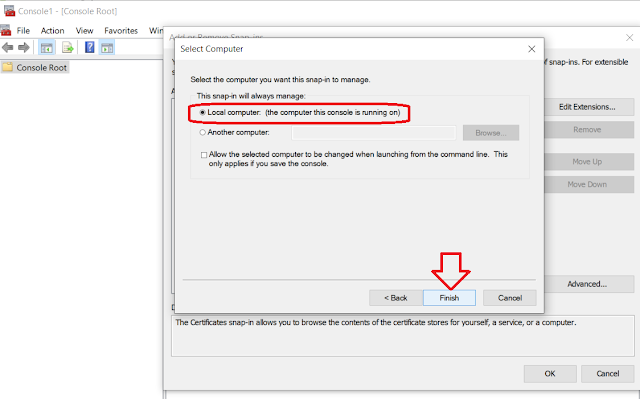This screenshot has height=399, width=640.
Task: Click the Export List toolbar icon
Action: click(x=68, y=48)
